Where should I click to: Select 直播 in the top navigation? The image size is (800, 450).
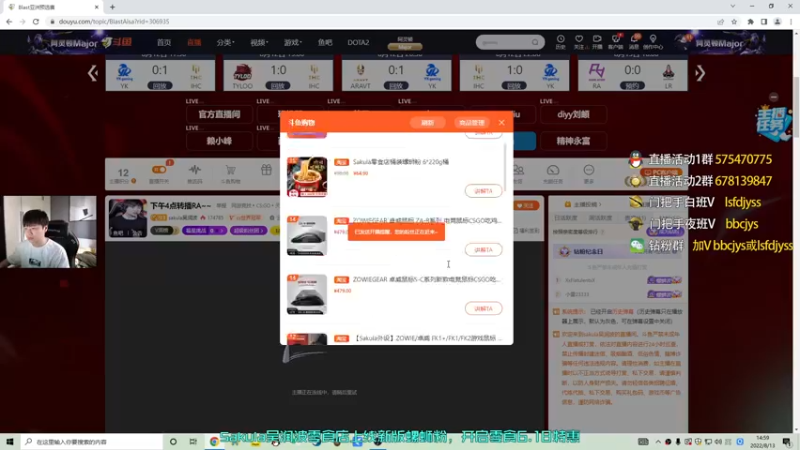[x=194, y=42]
